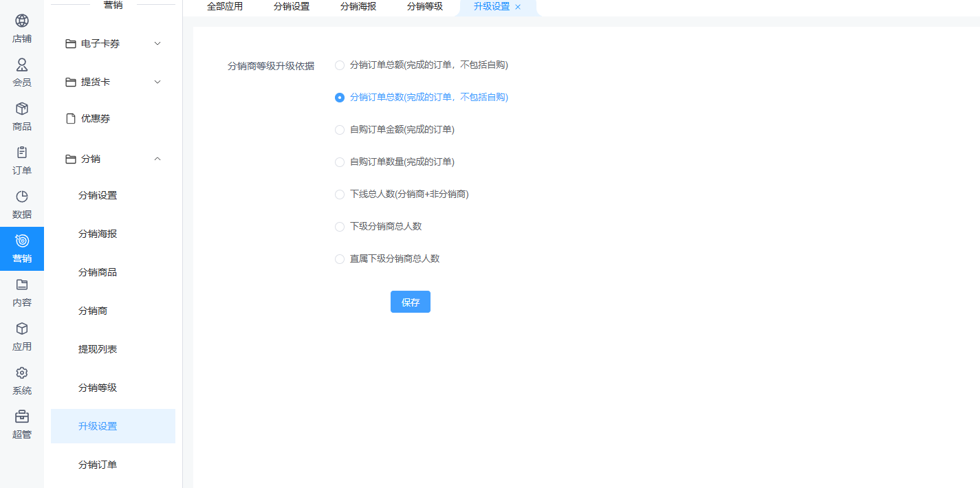The image size is (980, 488).
Task: Click the 分销商等级升级依据 field label
Action: (x=271, y=67)
